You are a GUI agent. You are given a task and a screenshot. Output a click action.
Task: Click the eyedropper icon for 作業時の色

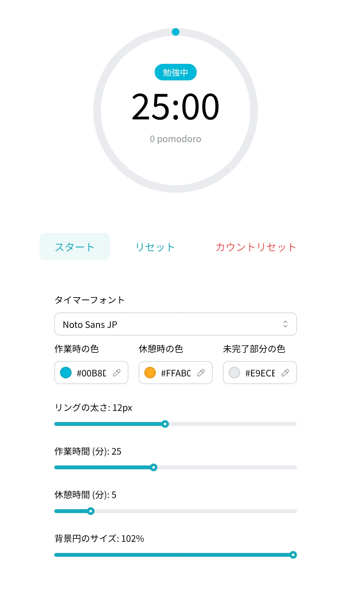coord(117,373)
